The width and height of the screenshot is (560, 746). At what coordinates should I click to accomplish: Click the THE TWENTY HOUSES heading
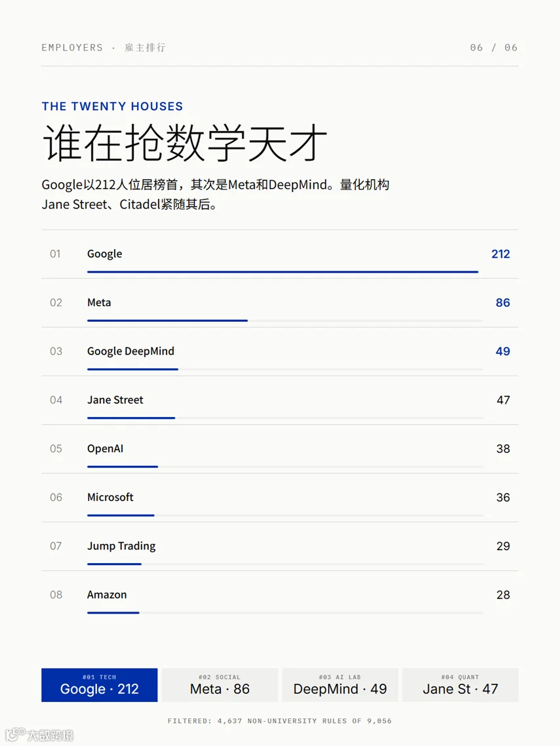click(x=112, y=106)
